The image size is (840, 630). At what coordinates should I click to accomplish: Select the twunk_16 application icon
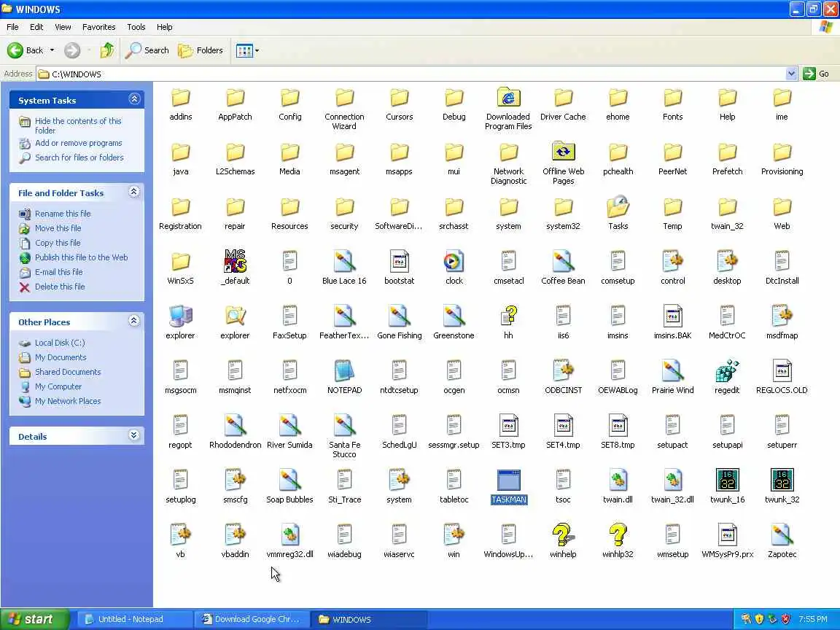pyautogui.click(x=727, y=480)
